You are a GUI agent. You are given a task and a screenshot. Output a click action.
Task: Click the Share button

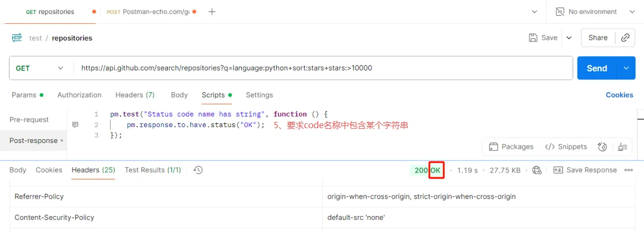pyautogui.click(x=598, y=38)
